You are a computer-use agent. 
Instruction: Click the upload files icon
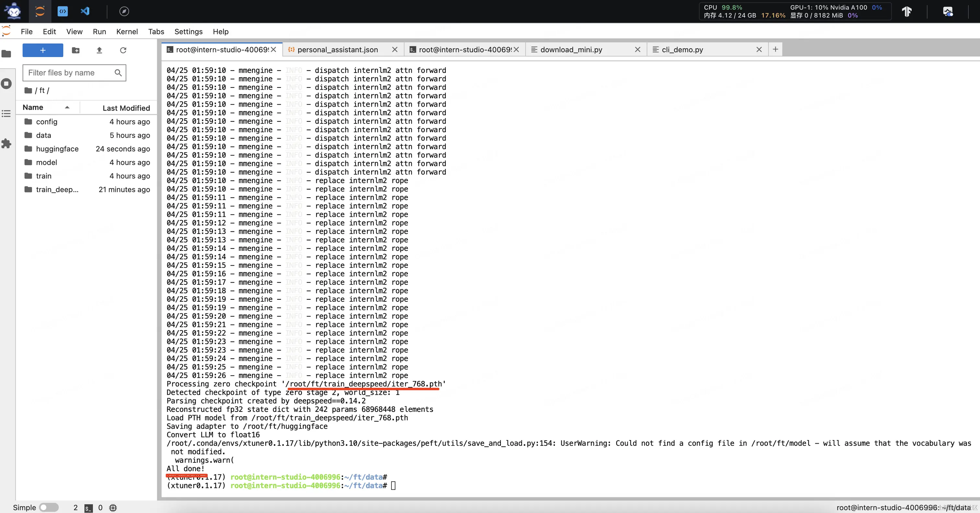point(99,50)
